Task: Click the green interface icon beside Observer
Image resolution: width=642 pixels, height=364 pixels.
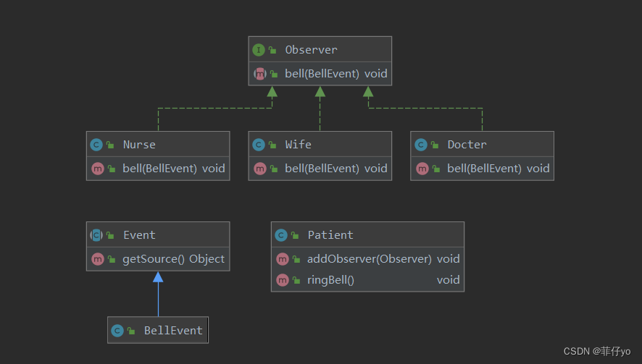Action: (259, 50)
